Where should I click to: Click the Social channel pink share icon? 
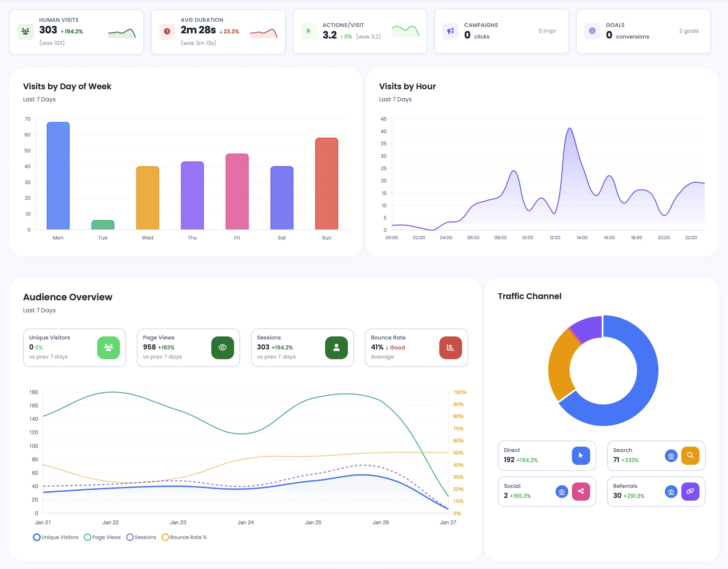click(581, 491)
